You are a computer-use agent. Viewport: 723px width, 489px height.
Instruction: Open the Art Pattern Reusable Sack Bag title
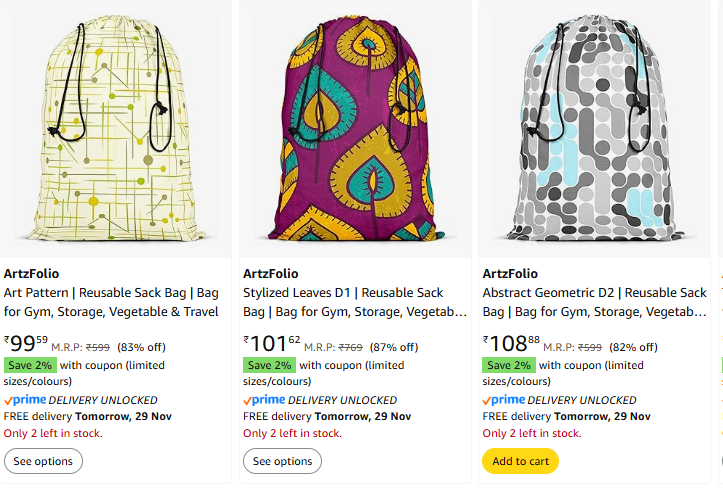click(x=111, y=302)
